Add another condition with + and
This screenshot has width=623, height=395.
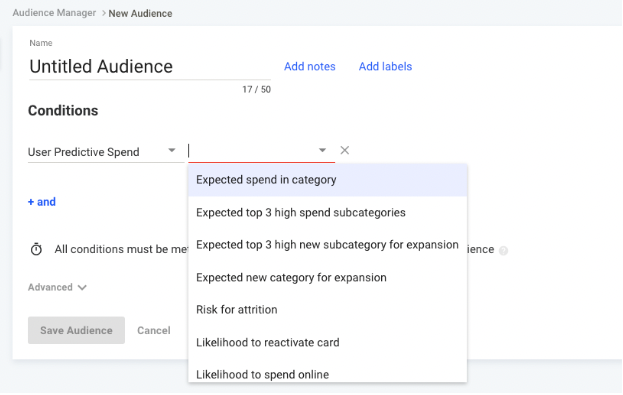(42, 202)
